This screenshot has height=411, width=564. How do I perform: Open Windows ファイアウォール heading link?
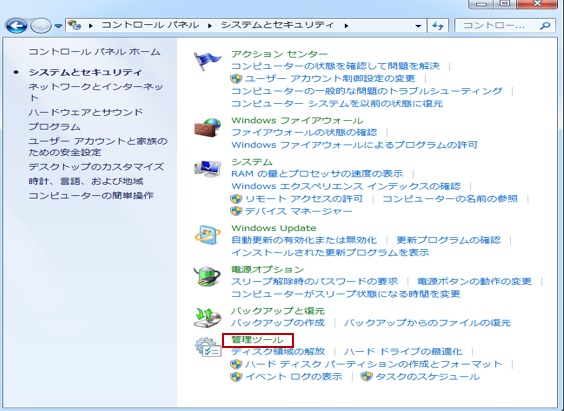297,120
